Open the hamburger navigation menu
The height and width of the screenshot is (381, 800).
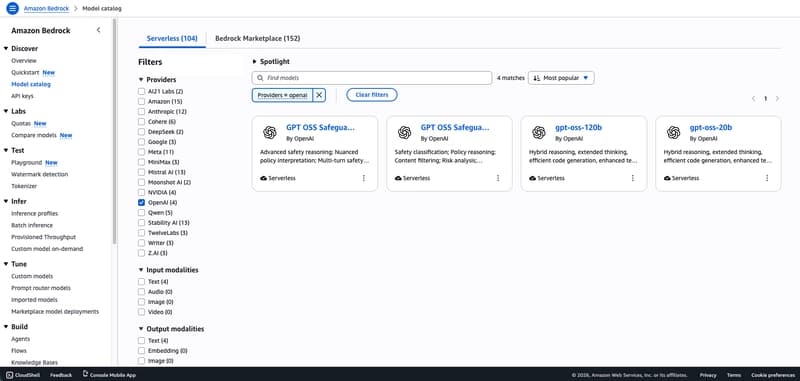pos(12,8)
